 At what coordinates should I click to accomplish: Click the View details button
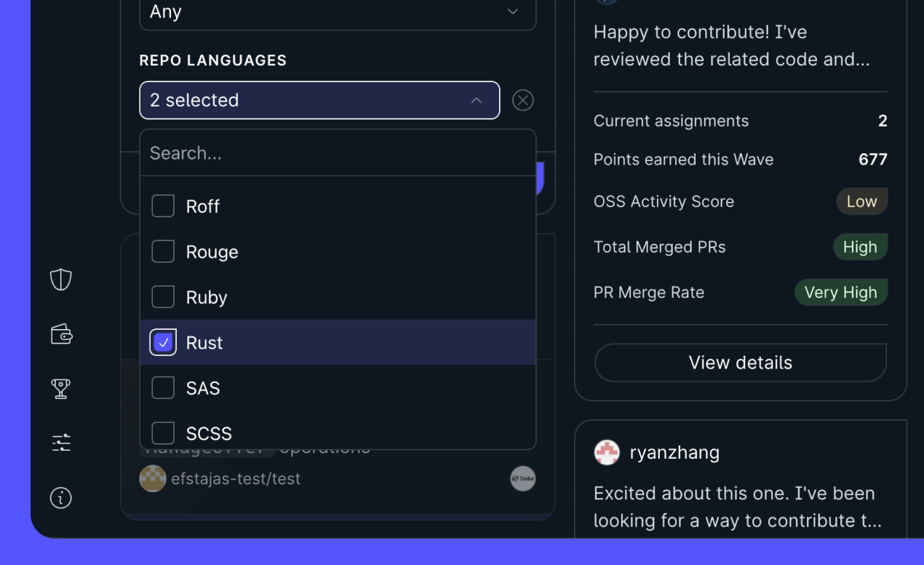tap(741, 362)
